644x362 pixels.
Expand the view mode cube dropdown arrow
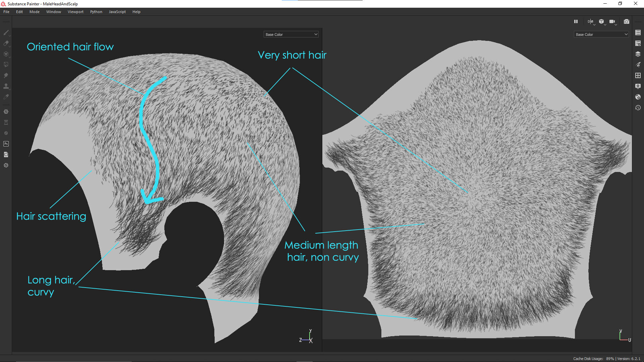point(605,24)
